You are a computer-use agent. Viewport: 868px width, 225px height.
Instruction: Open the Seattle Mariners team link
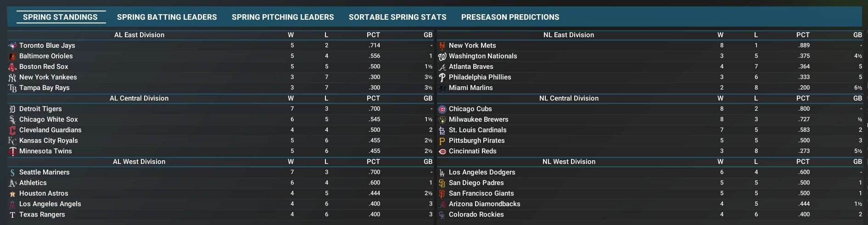point(45,172)
